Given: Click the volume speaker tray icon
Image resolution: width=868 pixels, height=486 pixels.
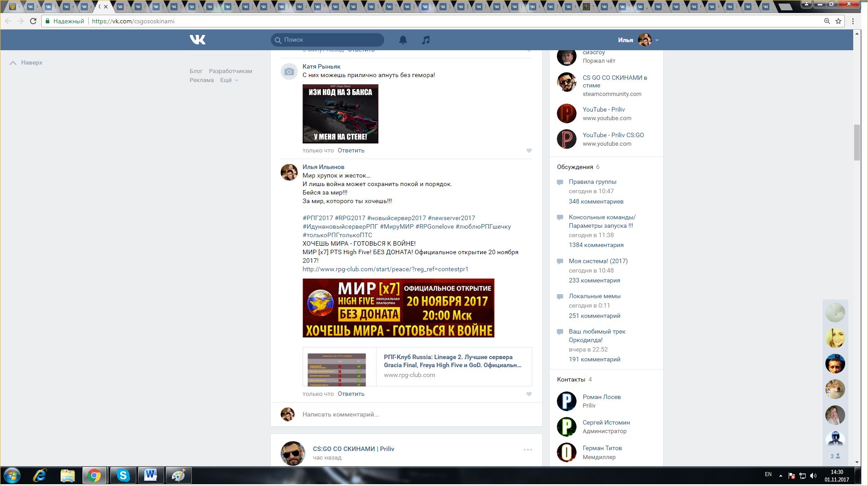Looking at the screenshot, I should click(x=814, y=476).
